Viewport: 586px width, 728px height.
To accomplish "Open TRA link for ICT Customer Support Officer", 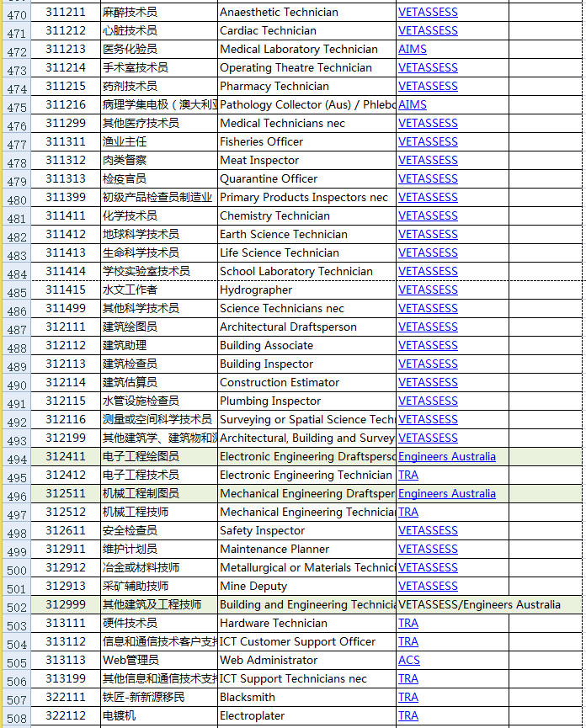I will click(408, 641).
